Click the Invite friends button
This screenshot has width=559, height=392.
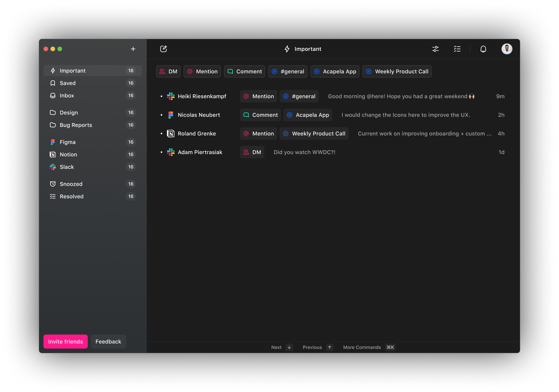[66, 342]
